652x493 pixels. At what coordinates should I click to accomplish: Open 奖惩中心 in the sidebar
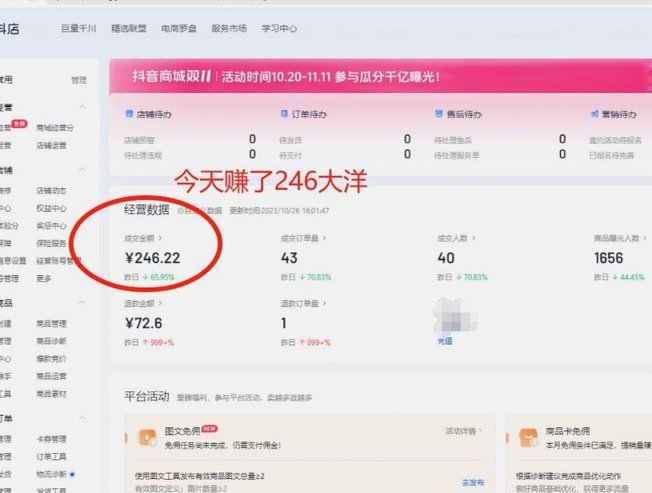[51, 226]
